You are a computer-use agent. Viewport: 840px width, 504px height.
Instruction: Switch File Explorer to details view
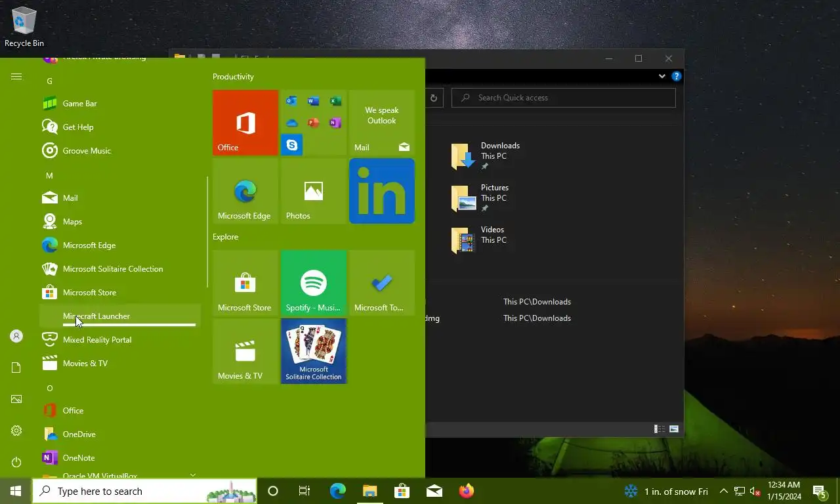coord(659,429)
